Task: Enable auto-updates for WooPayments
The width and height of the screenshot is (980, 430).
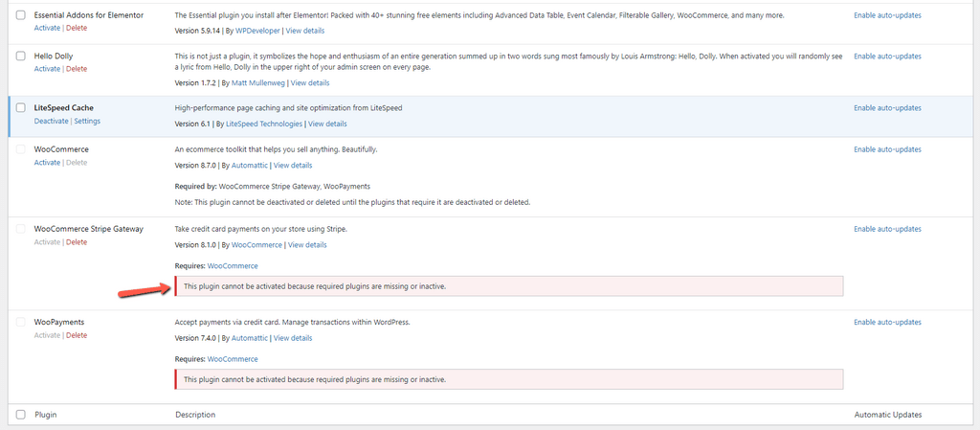Action: pos(887,323)
